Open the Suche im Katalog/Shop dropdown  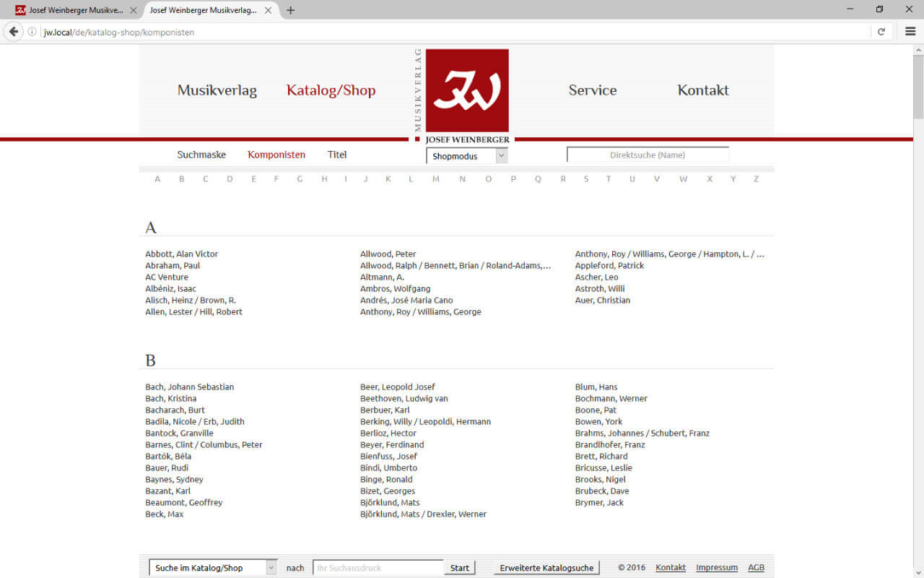tap(213, 568)
